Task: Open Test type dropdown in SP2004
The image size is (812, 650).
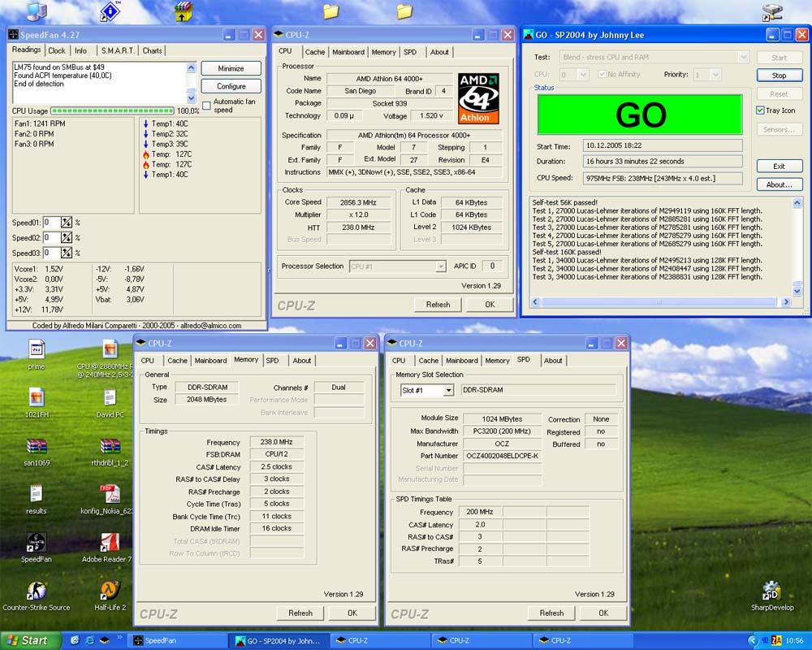Action: click(744, 57)
